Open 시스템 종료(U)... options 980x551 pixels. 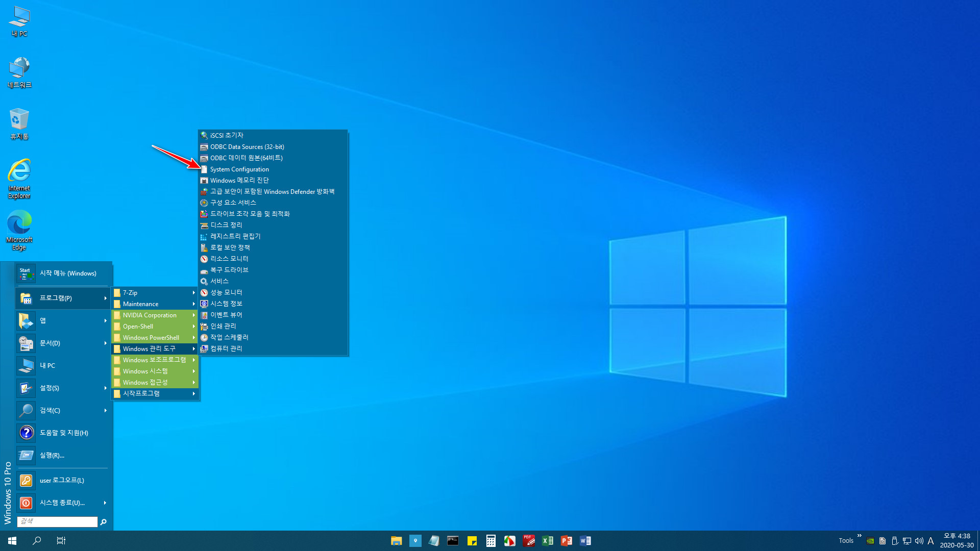63,503
